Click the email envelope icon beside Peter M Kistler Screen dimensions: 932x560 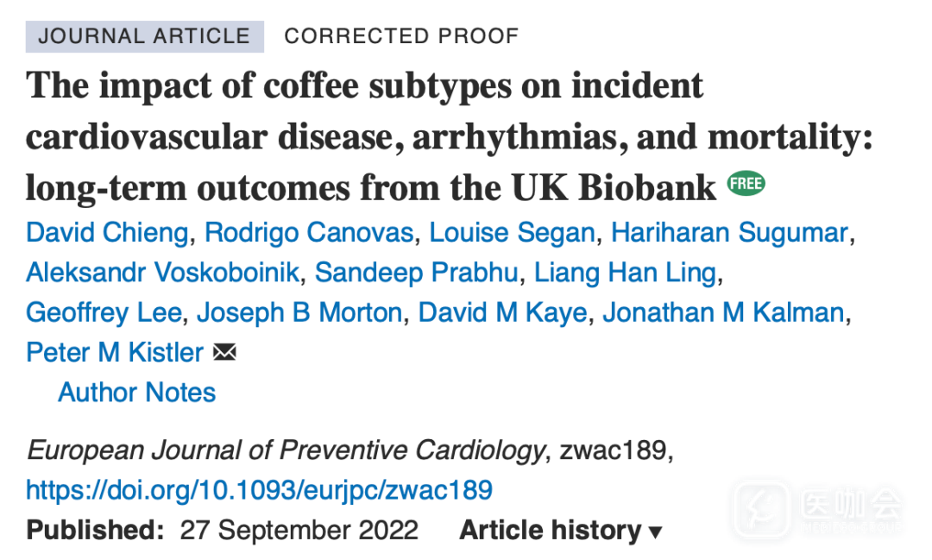pyautogui.click(x=224, y=352)
